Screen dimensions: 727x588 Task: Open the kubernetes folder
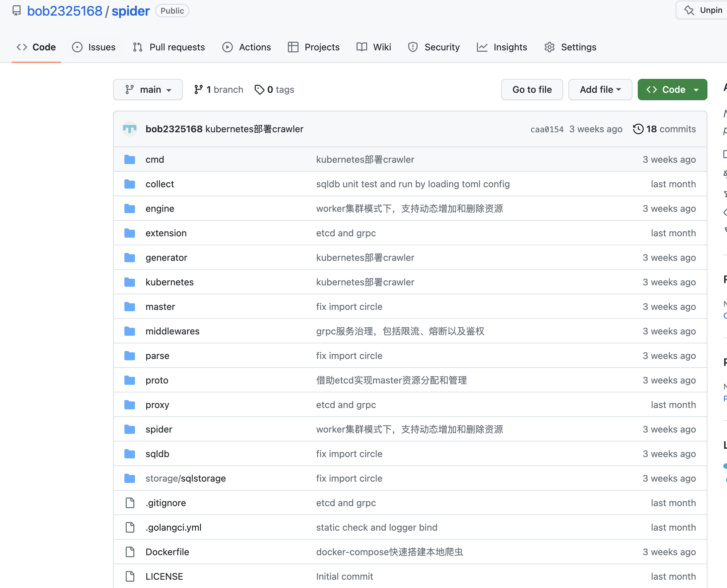[169, 282]
